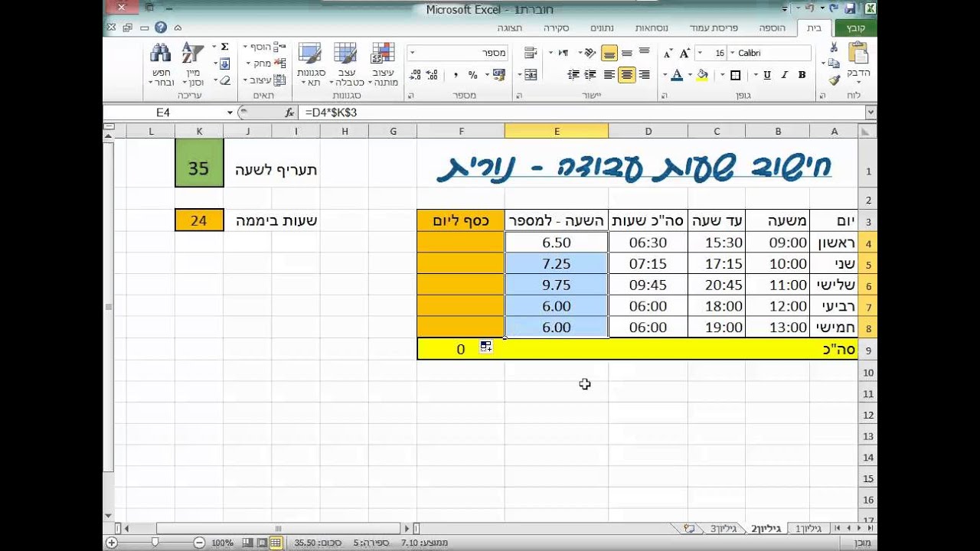Toggle Underline formatting
Screen dimensions: 980x551
tap(767, 75)
